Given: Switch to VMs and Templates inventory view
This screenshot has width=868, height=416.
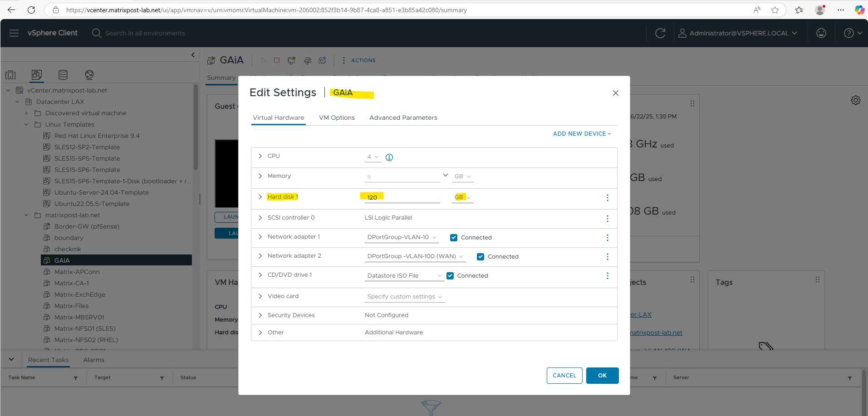Looking at the screenshot, I should [37, 75].
